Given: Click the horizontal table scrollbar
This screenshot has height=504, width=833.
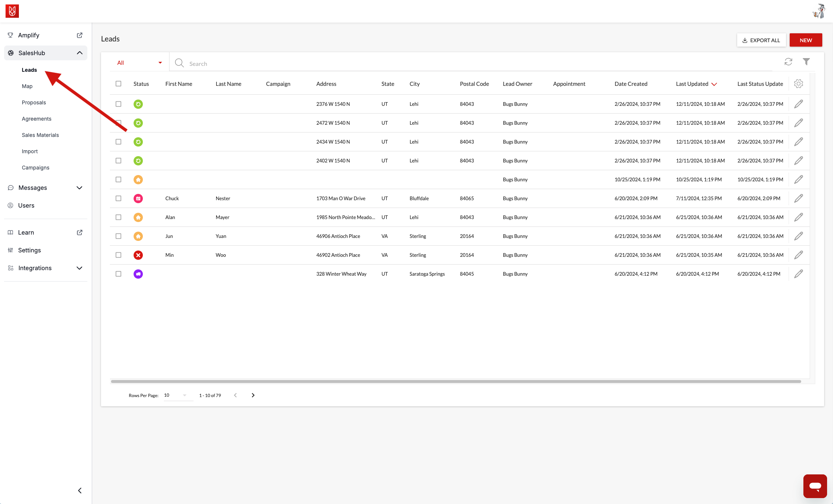Looking at the screenshot, I should pyautogui.click(x=456, y=382).
